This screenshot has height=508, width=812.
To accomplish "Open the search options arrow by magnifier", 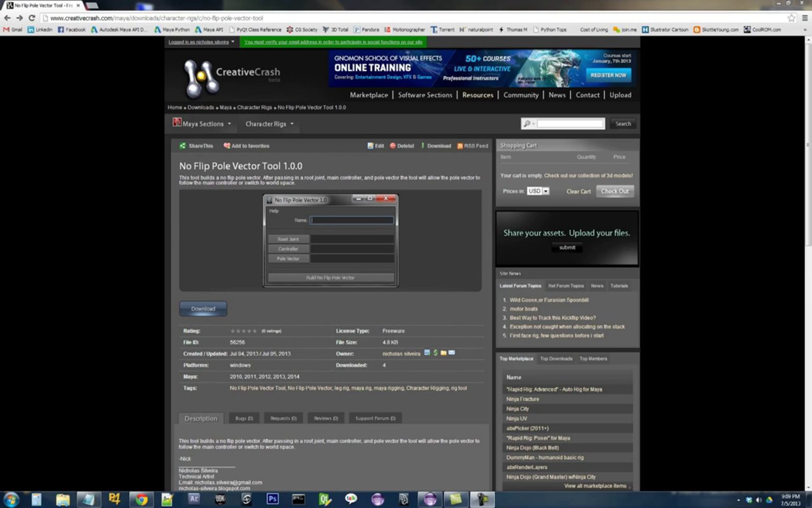I will tap(534, 124).
